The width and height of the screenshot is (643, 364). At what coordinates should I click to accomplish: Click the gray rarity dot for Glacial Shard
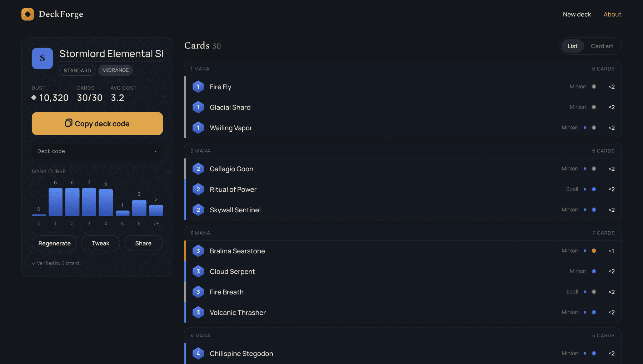click(x=594, y=107)
